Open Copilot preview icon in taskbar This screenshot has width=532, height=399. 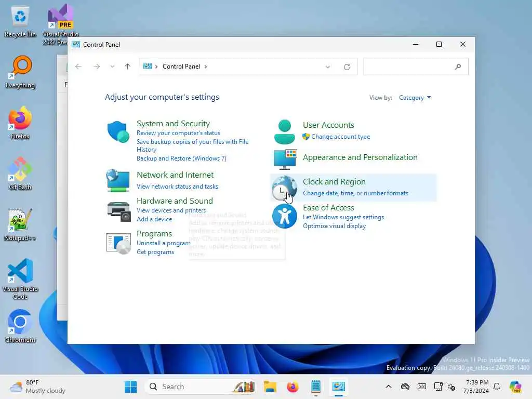pyautogui.click(x=515, y=387)
